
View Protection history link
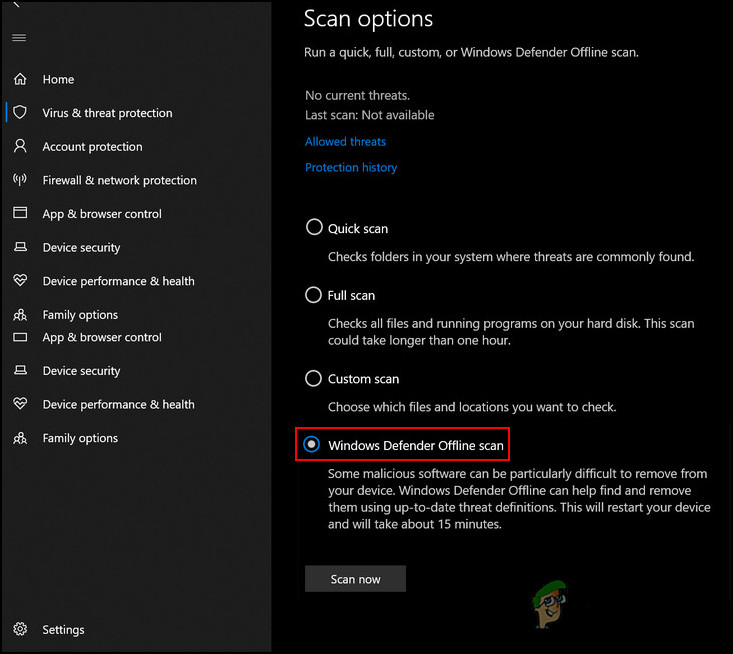tap(351, 168)
